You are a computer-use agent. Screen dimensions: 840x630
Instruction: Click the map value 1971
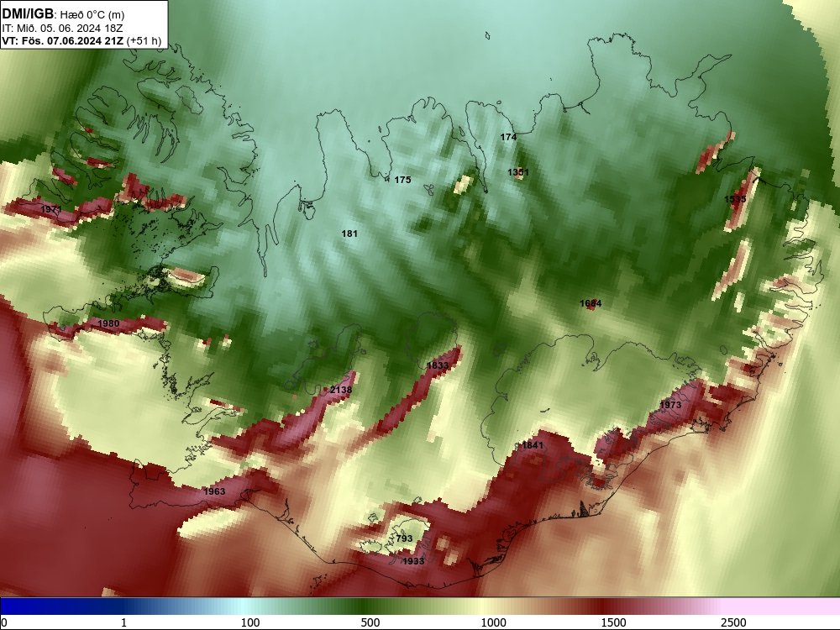(51, 209)
